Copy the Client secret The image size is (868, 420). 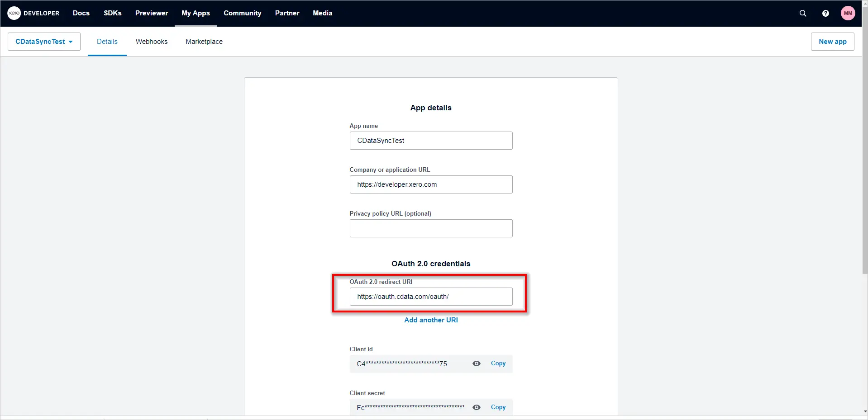498,407
